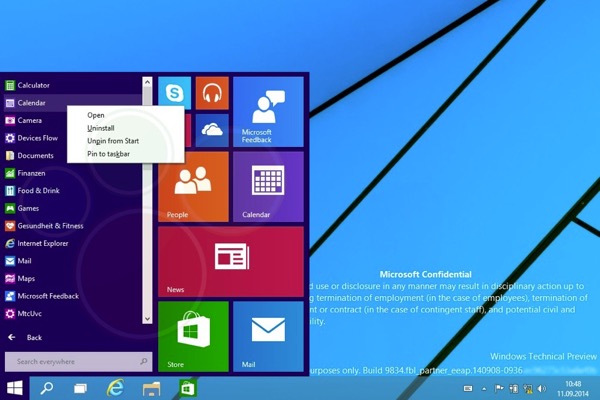The height and width of the screenshot is (400, 600).
Task: Open the taskbar clock showing 10:48
Action: (x=573, y=389)
